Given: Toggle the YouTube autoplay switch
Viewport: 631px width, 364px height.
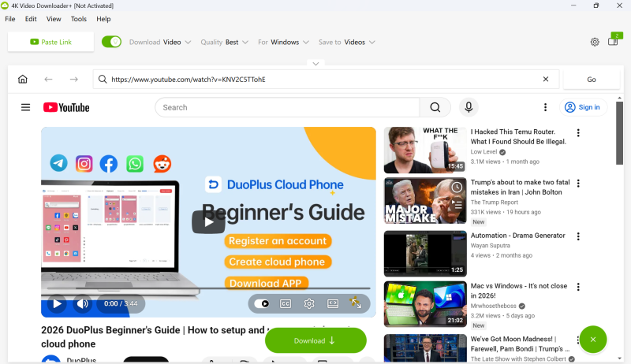Looking at the screenshot, I should point(263,303).
